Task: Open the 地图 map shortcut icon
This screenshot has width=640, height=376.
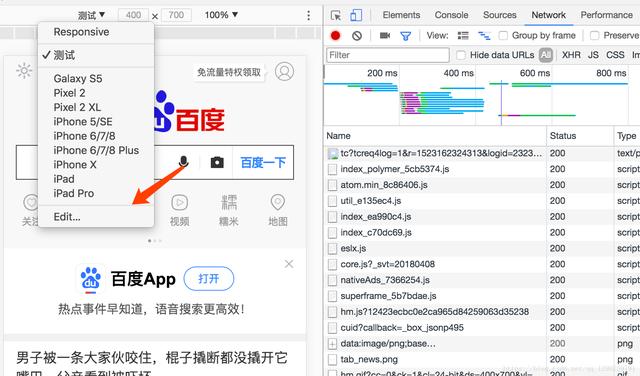Action: [278, 211]
